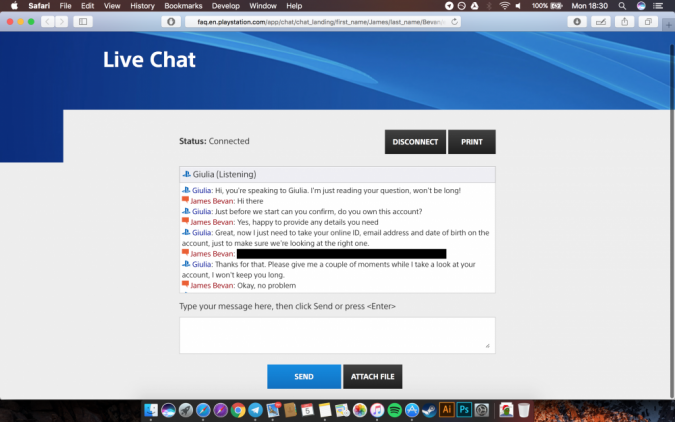Image resolution: width=675 pixels, height=422 pixels.
Task: Open Safari downloads icon in toolbar
Action: point(577,21)
